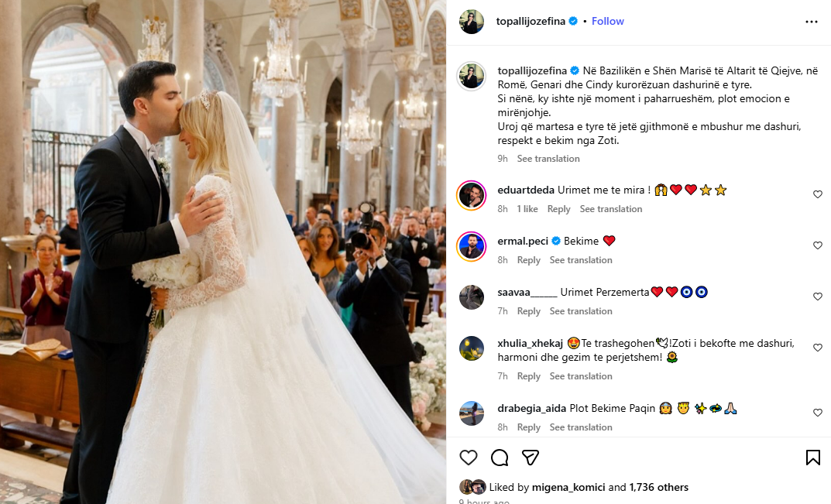See translation of the post caption
This screenshot has width=831, height=504.
point(548,159)
